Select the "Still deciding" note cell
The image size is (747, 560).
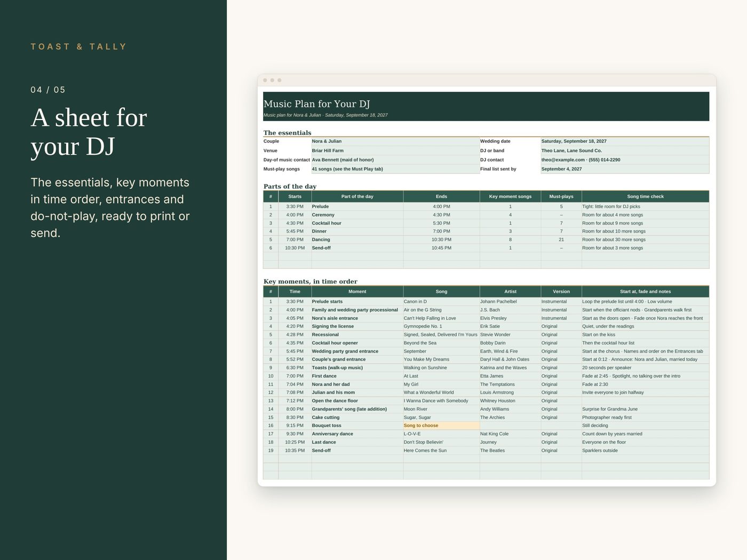point(645,426)
